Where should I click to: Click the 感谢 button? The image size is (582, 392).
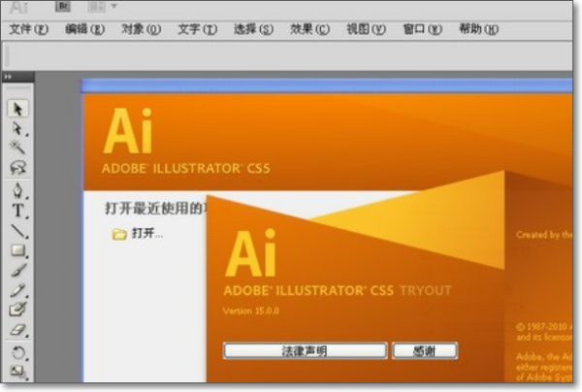[x=425, y=351]
